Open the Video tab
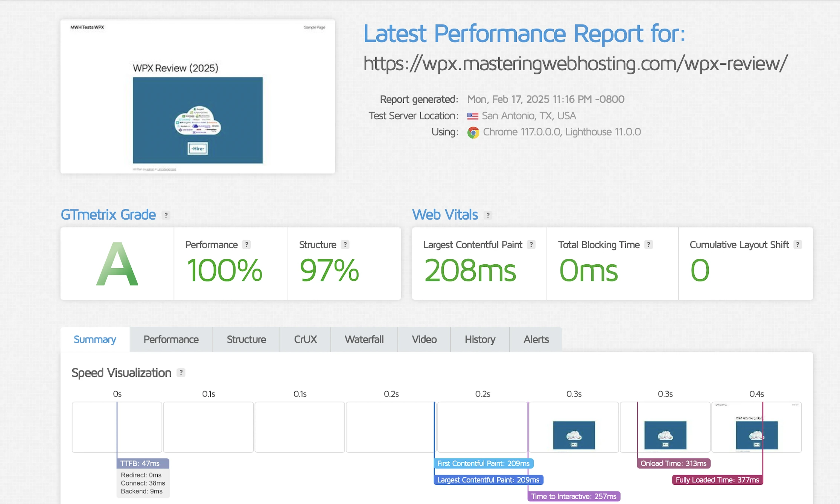840x504 pixels. 424,339
